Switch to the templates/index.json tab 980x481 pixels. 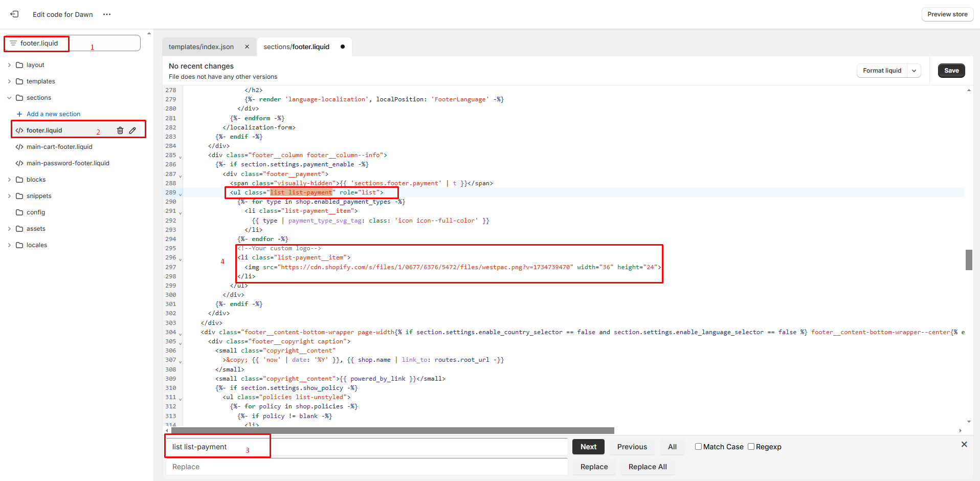click(201, 47)
